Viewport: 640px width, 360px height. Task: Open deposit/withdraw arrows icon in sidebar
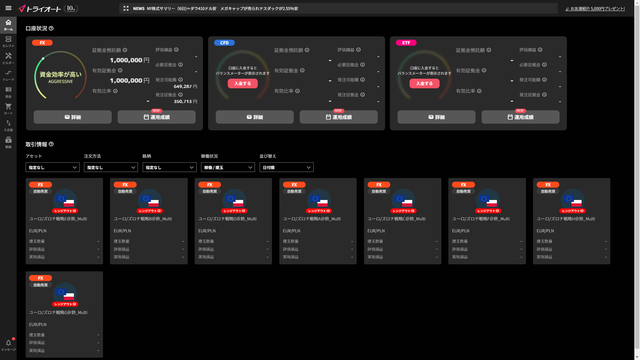(8, 125)
